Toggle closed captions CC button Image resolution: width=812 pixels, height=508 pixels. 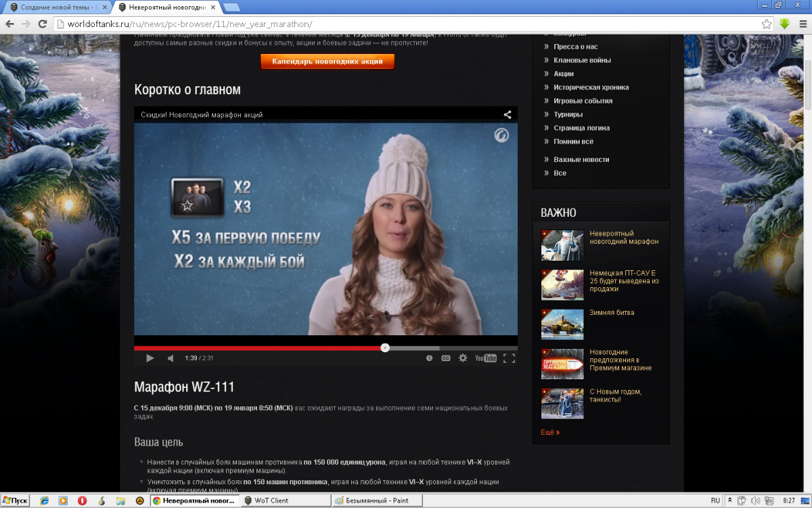pyautogui.click(x=446, y=358)
